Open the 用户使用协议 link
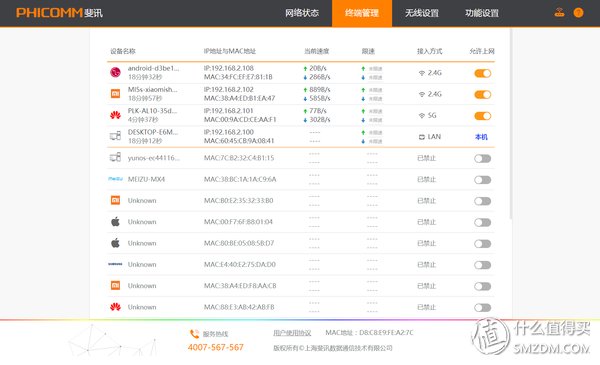Screen dimensions: 600x365 [x=292, y=333]
